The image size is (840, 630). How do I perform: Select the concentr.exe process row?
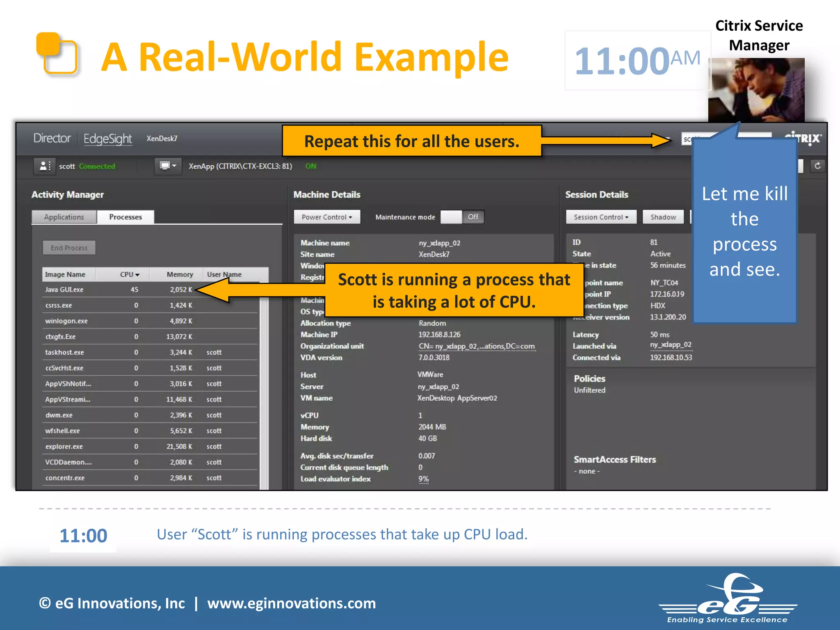click(150, 478)
